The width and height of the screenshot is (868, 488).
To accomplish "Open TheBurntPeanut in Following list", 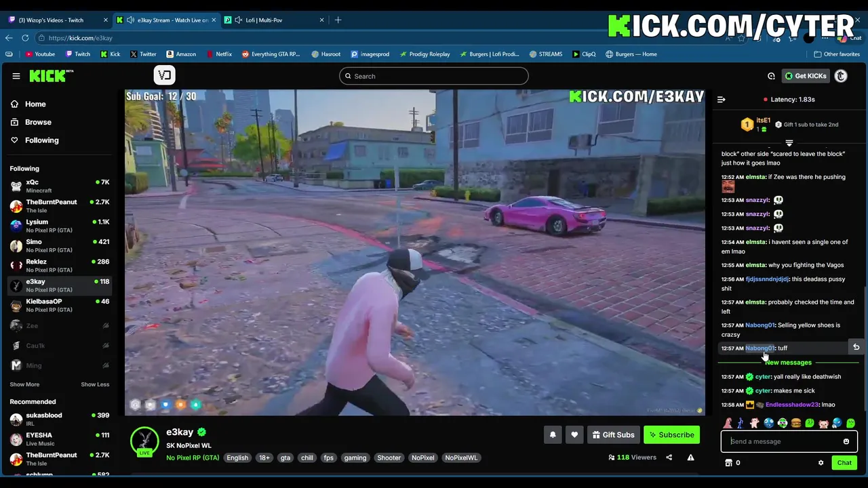I will [x=60, y=205].
